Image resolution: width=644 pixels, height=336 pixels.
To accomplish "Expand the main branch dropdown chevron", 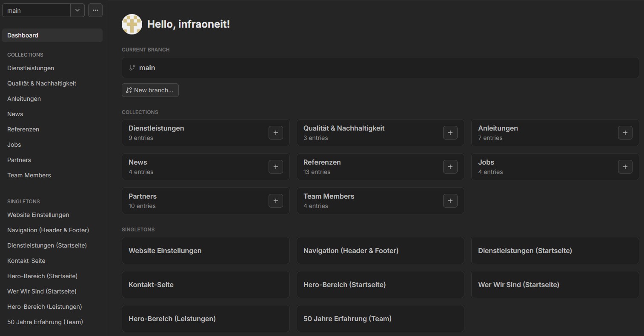I will 77,11.
